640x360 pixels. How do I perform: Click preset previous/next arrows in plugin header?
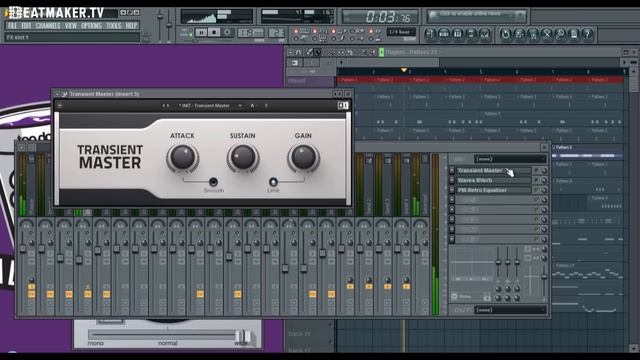coord(165,106)
